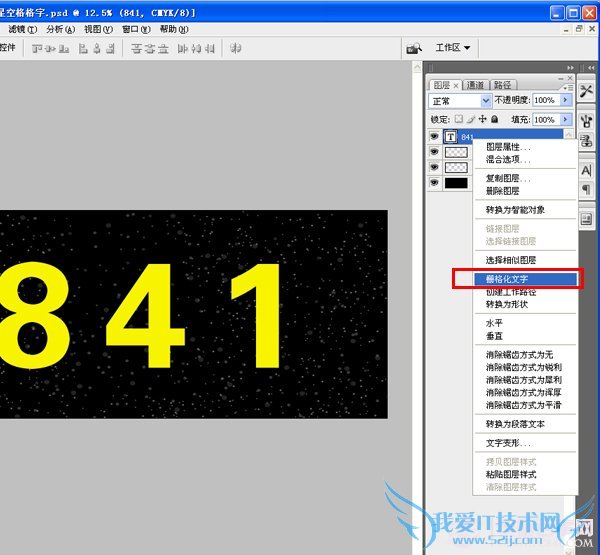Click the distribute left edges icon
The width and height of the screenshot is (600, 555).
pyautogui.click(x=183, y=49)
